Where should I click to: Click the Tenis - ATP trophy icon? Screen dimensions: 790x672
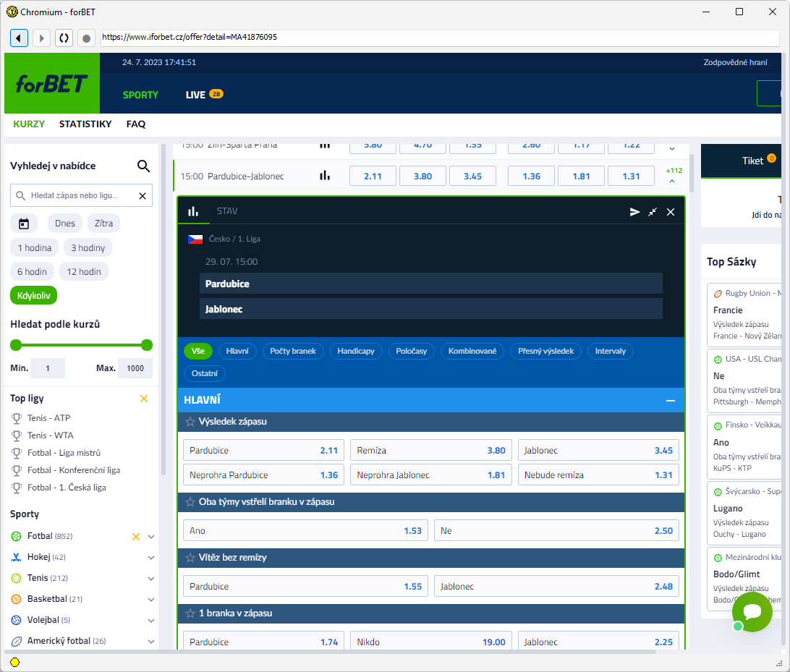17,418
